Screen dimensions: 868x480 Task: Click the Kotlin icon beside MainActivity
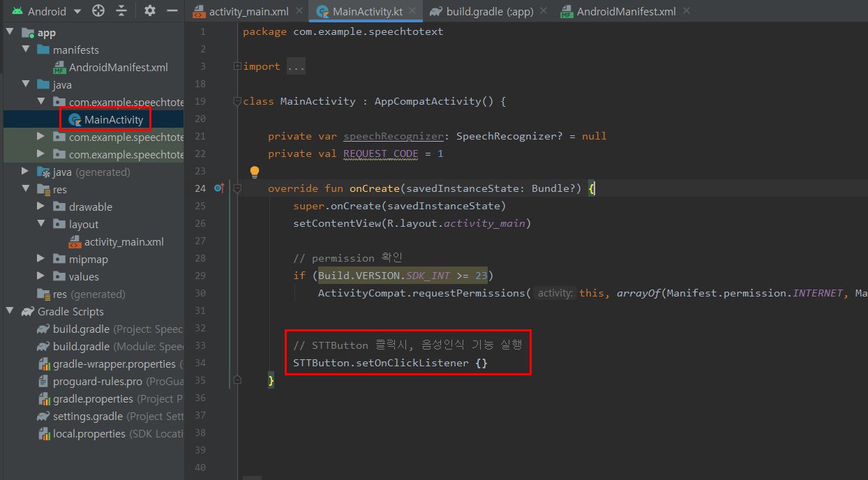point(75,120)
